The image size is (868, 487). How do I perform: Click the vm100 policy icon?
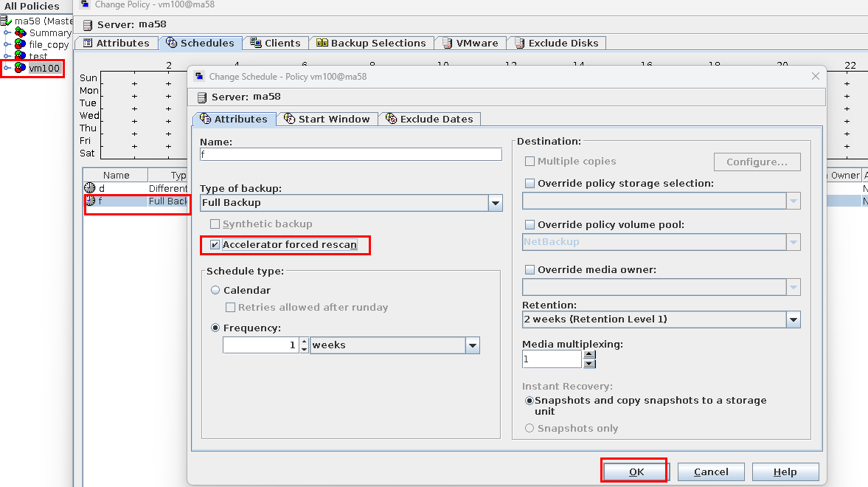21,68
